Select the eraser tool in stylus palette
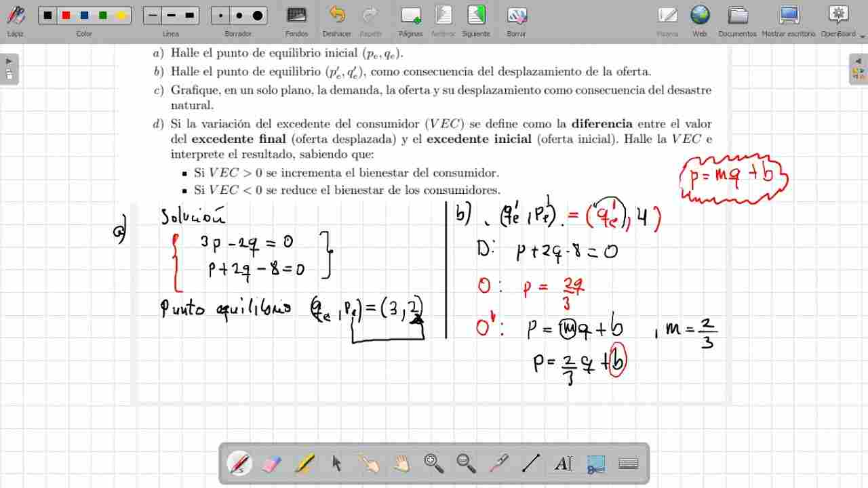The width and height of the screenshot is (868, 488). [x=271, y=464]
